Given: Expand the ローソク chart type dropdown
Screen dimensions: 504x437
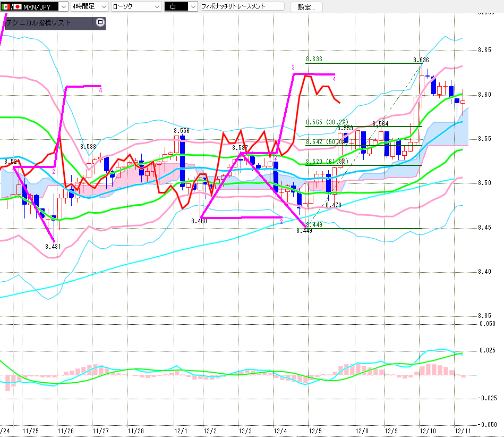Looking at the screenshot, I should (x=157, y=7).
